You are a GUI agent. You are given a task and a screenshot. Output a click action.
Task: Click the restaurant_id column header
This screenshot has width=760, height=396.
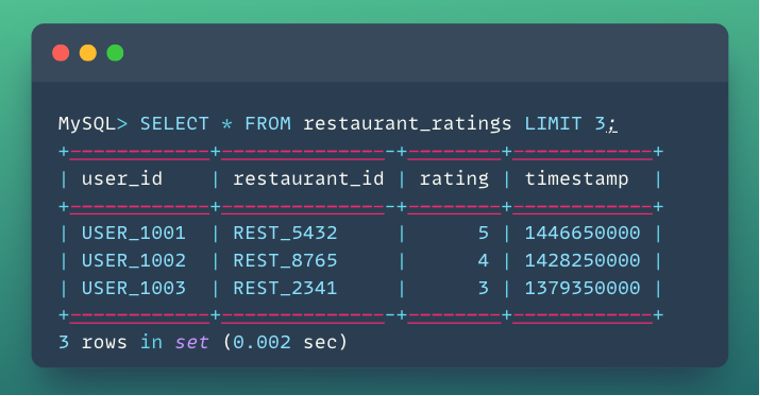pos(309,179)
